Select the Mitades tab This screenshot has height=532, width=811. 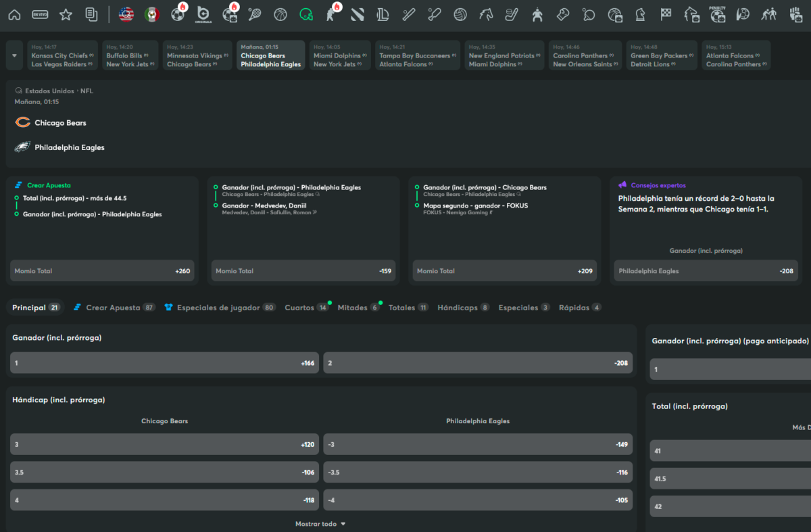pos(359,308)
